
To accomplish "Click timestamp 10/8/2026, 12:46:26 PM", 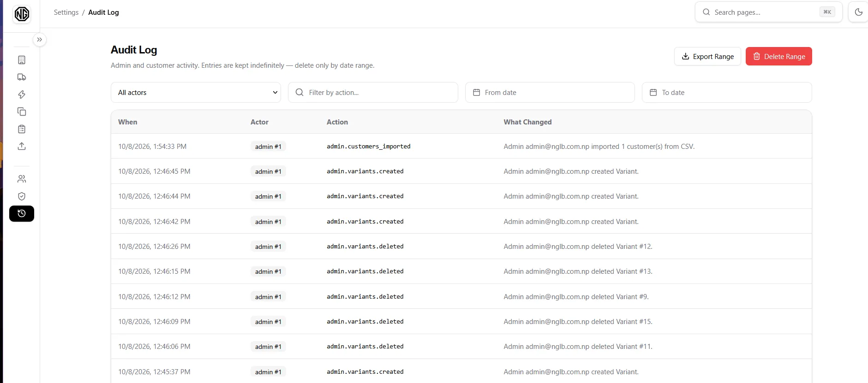I will pos(154,246).
